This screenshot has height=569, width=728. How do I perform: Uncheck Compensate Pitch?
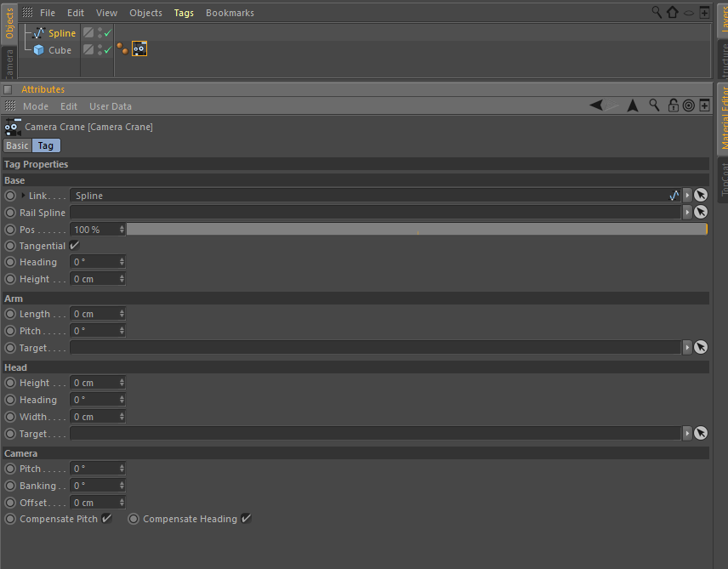click(107, 518)
